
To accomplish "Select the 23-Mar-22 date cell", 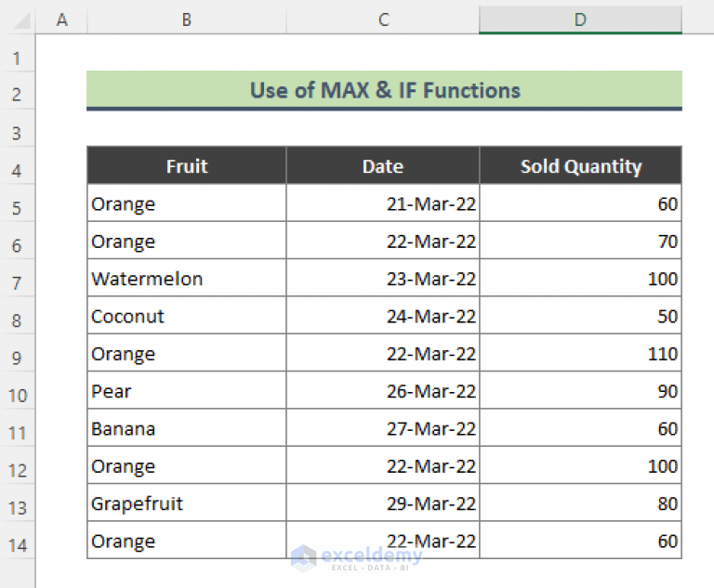I will [x=383, y=278].
